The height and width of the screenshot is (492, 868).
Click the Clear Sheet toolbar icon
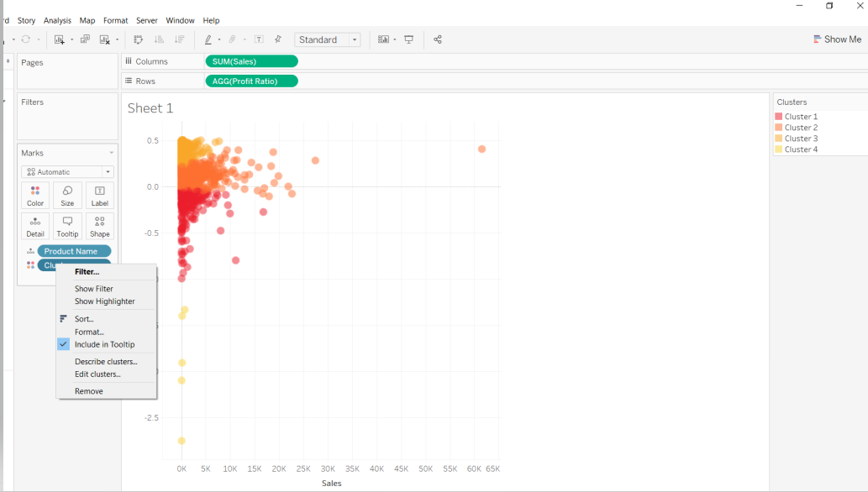105,39
